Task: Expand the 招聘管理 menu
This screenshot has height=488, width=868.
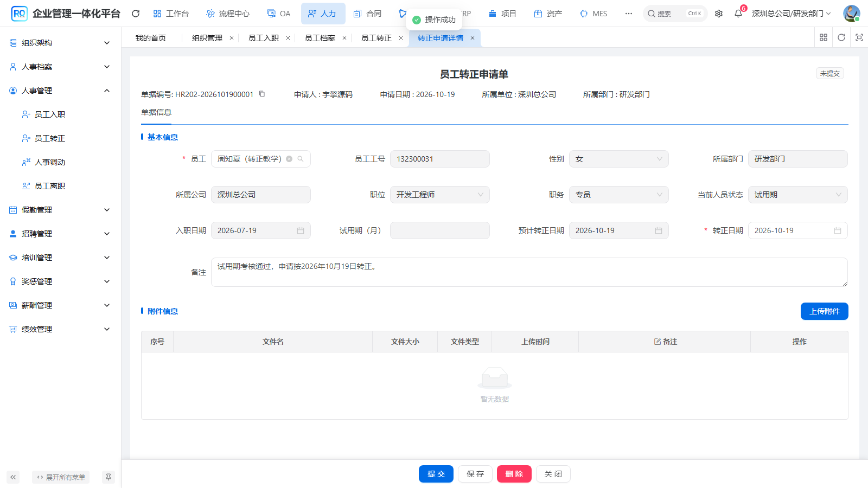Action: [x=60, y=234]
